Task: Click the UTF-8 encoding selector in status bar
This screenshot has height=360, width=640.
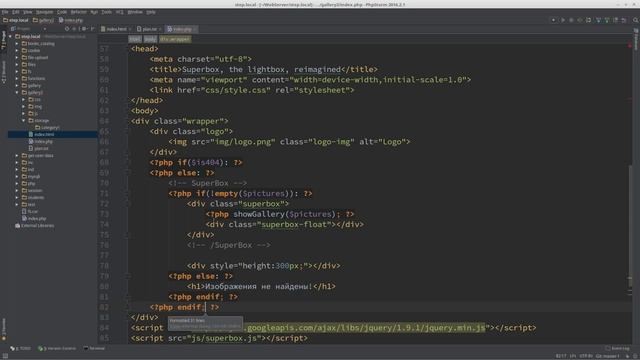Action: point(586,356)
